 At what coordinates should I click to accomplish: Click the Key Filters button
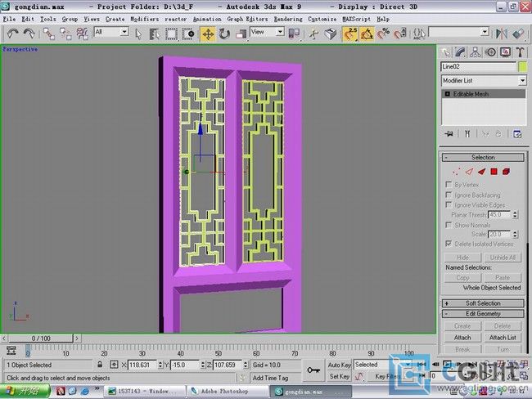pyautogui.click(x=388, y=376)
